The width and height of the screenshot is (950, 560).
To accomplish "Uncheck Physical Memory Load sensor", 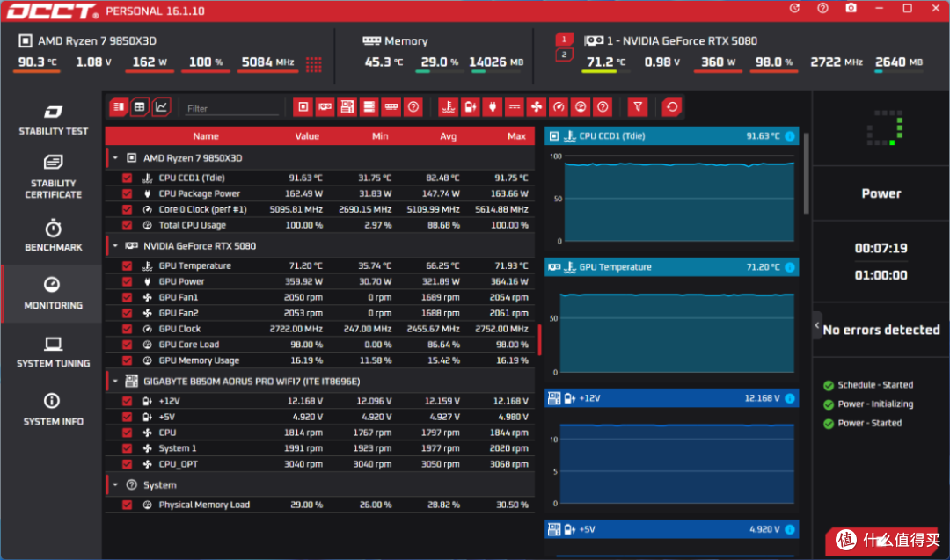I will pos(127,505).
